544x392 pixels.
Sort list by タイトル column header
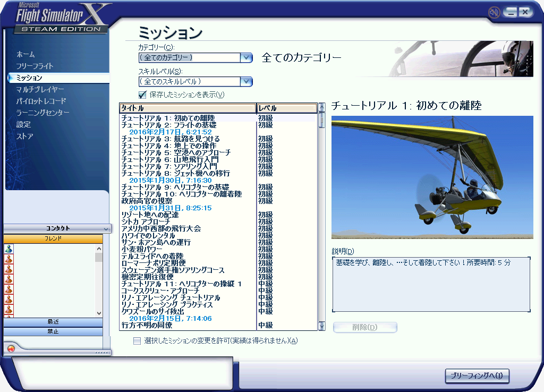[188, 108]
